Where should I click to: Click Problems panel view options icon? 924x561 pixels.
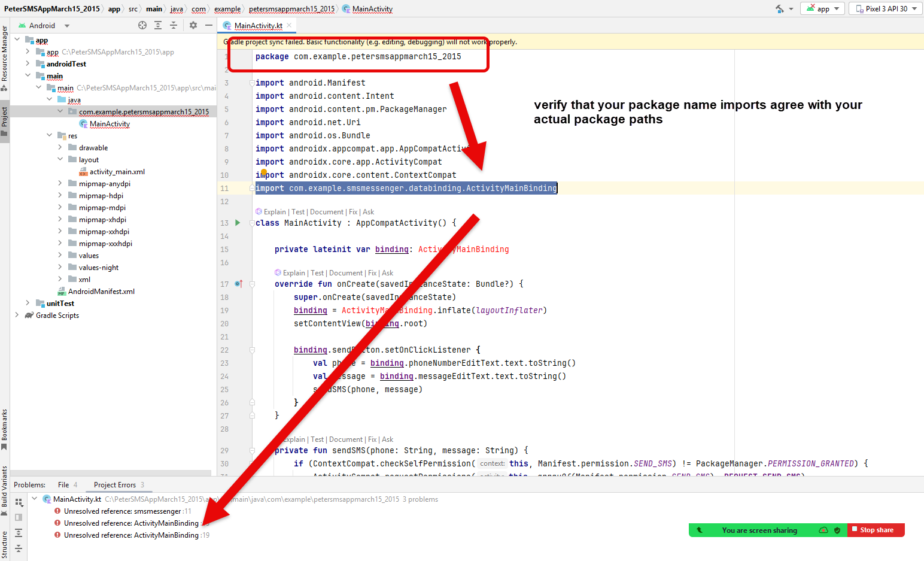tap(19, 502)
